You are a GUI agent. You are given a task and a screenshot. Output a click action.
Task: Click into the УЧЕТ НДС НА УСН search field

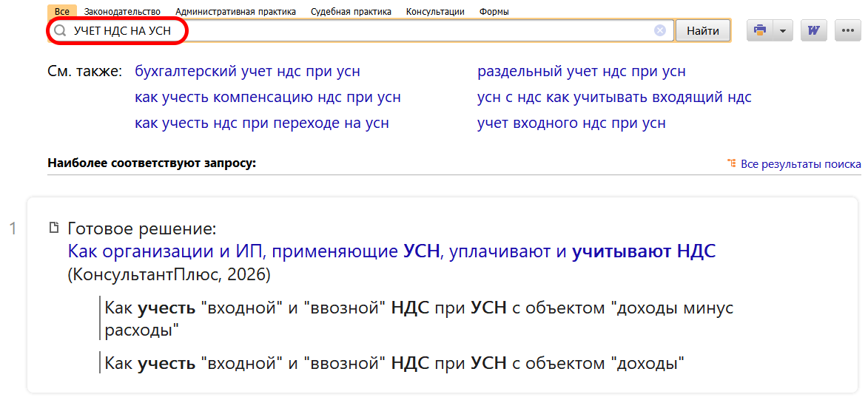pos(361,31)
